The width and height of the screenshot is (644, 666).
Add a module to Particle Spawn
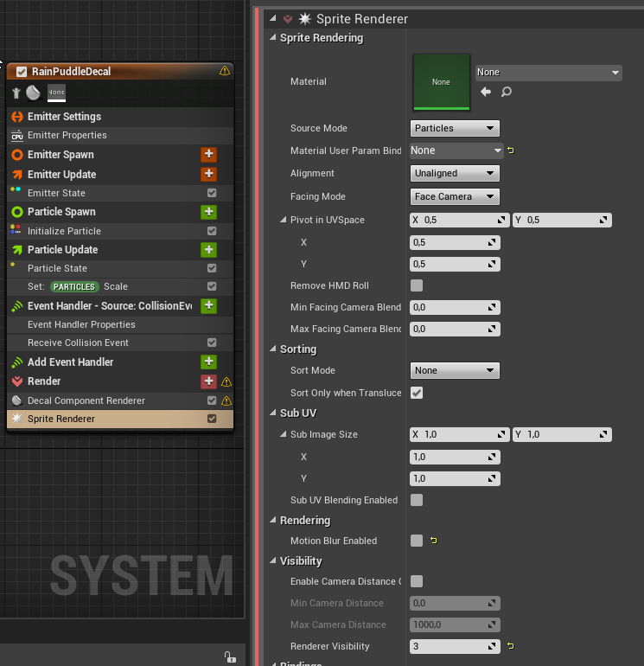[208, 212]
